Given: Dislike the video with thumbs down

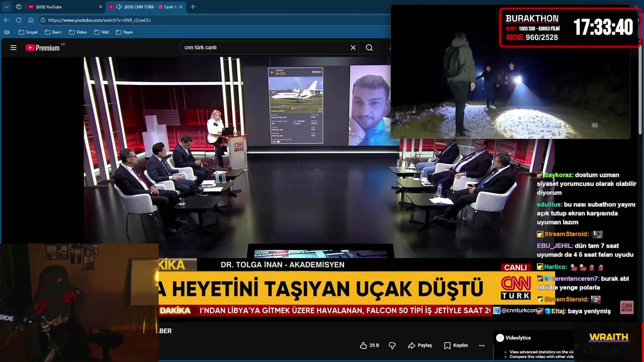Looking at the screenshot, I should [x=392, y=345].
